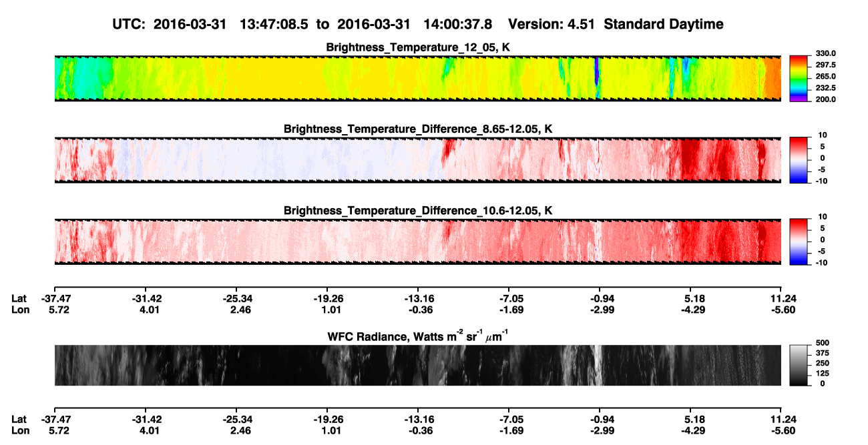Click the WFC Radiance grayscale image strip
This screenshot has width=868, height=445.
click(417, 365)
